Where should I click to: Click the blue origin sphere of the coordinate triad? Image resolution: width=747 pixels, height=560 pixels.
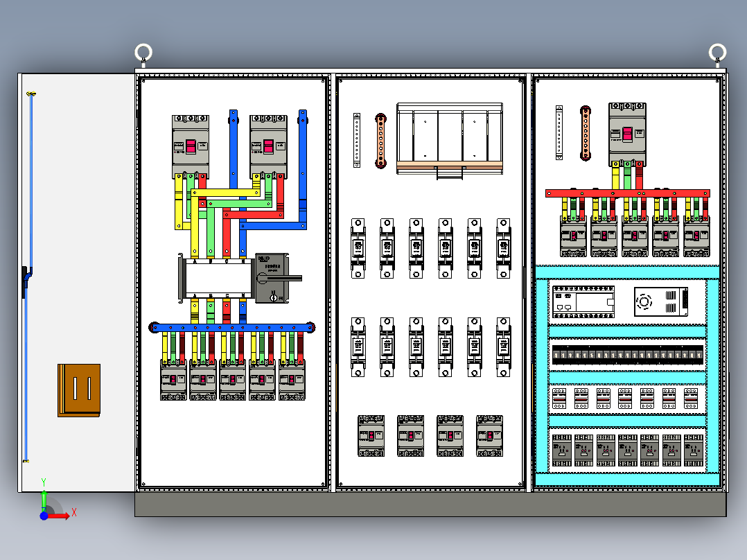coord(44,516)
